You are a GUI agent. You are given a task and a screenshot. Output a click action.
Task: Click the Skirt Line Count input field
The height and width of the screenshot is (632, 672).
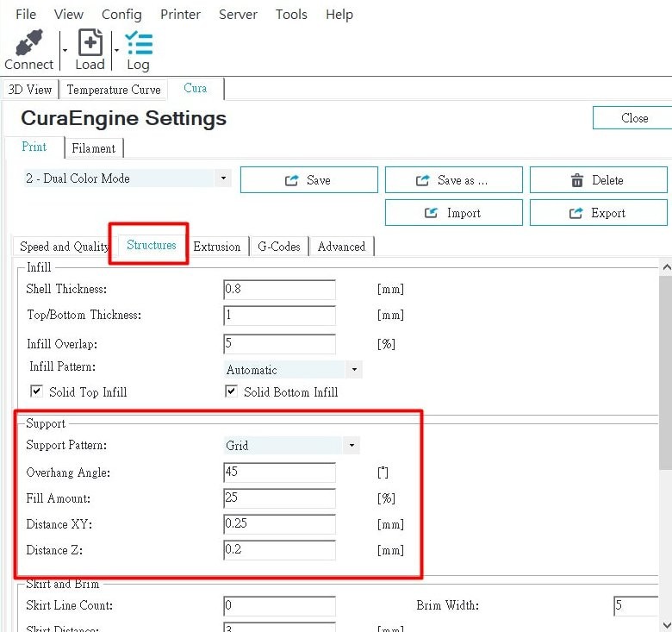tap(279, 606)
